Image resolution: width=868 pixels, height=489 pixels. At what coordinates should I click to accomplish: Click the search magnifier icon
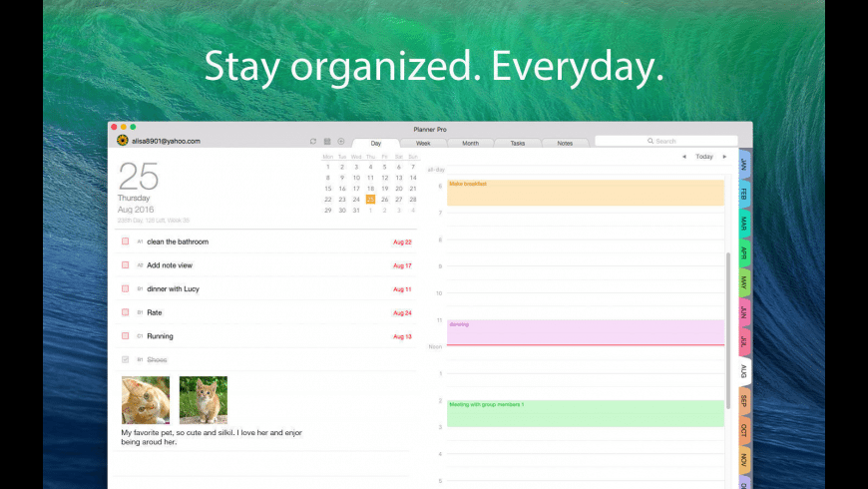(651, 142)
